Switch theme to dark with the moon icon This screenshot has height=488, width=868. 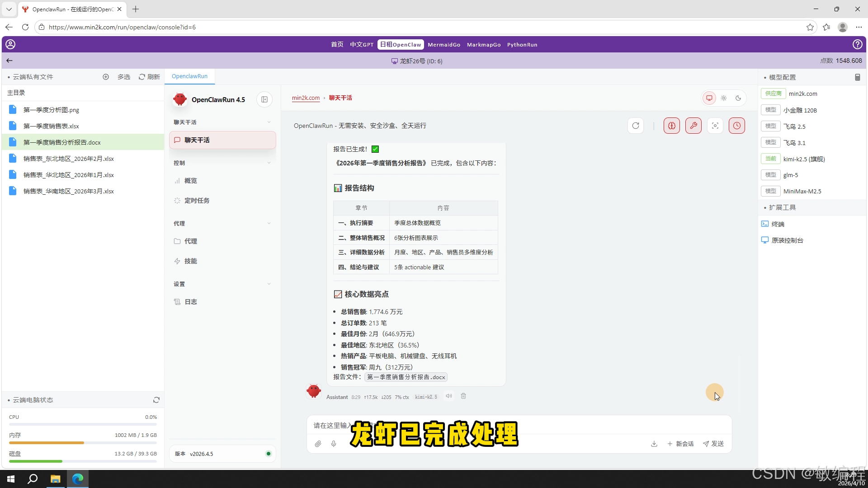tap(738, 98)
